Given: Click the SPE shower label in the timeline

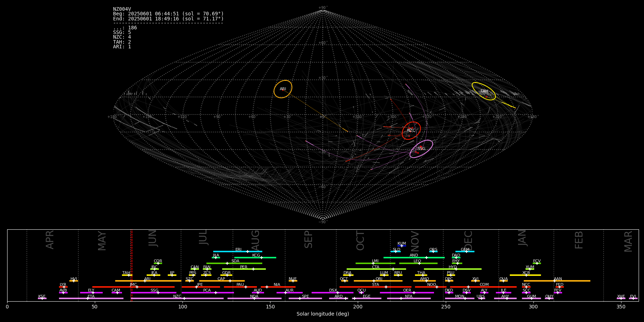Looking at the screenshot, I should tap(305, 297).
